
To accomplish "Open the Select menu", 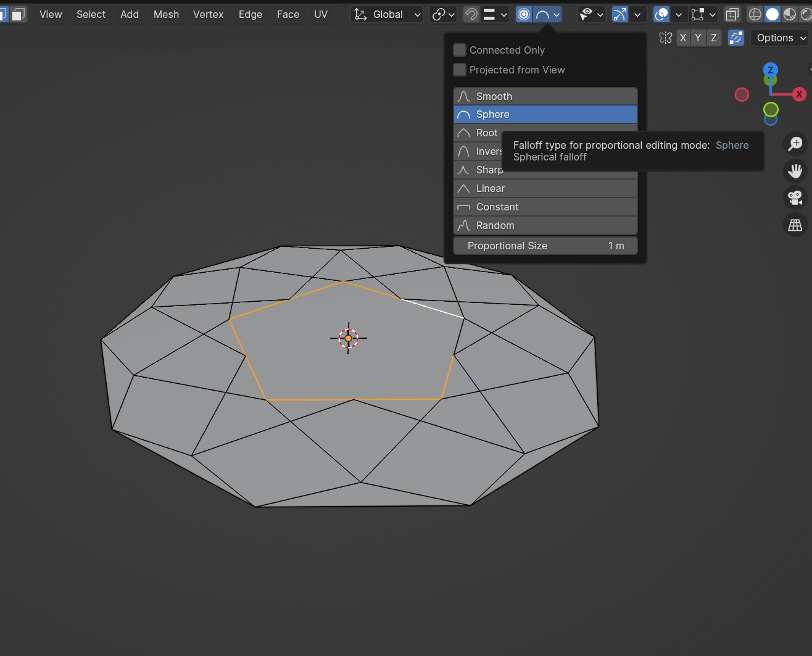I will (91, 14).
